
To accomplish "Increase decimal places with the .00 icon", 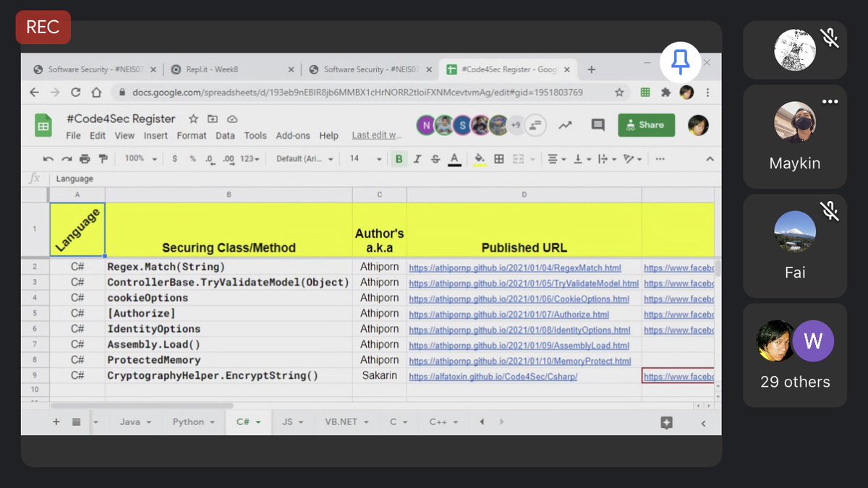I will pyautogui.click(x=228, y=159).
